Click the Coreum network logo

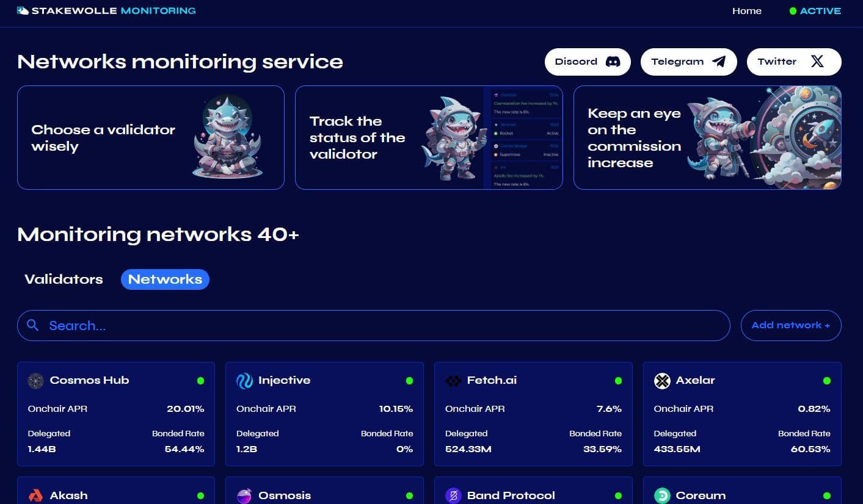pyautogui.click(x=662, y=495)
